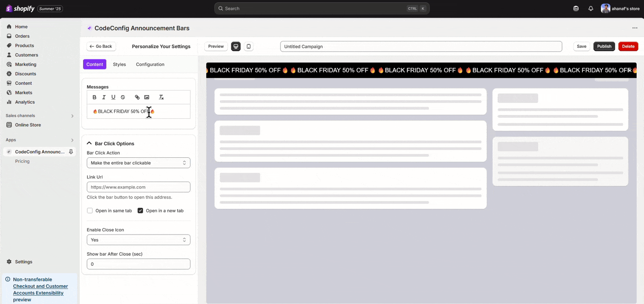
Task: Delete the campaign
Action: click(x=628, y=46)
